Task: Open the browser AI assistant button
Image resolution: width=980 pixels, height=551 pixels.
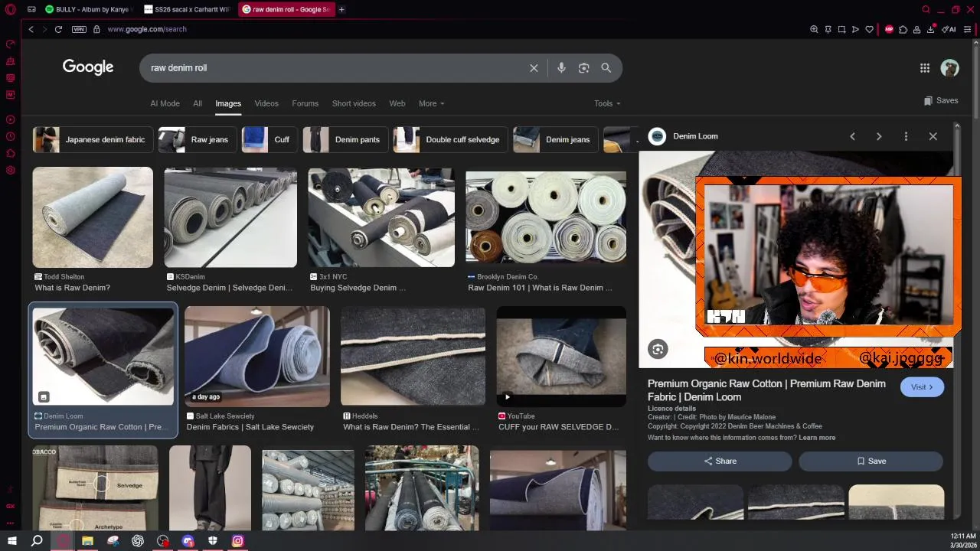Action: point(949,29)
